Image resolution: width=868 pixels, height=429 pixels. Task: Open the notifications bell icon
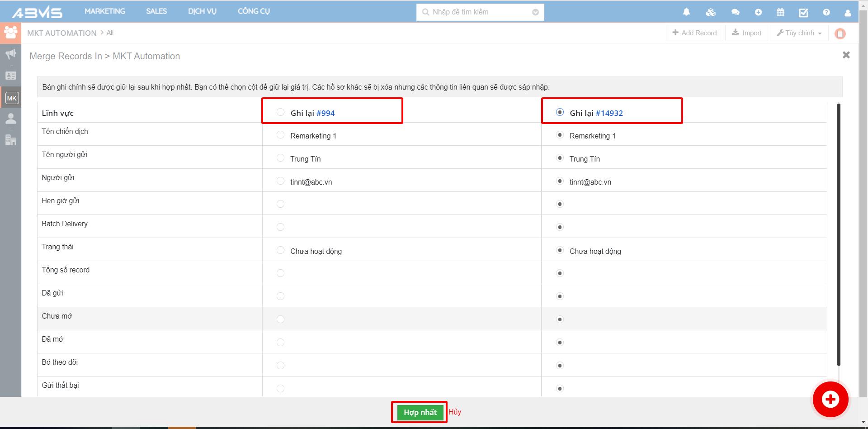pos(686,12)
